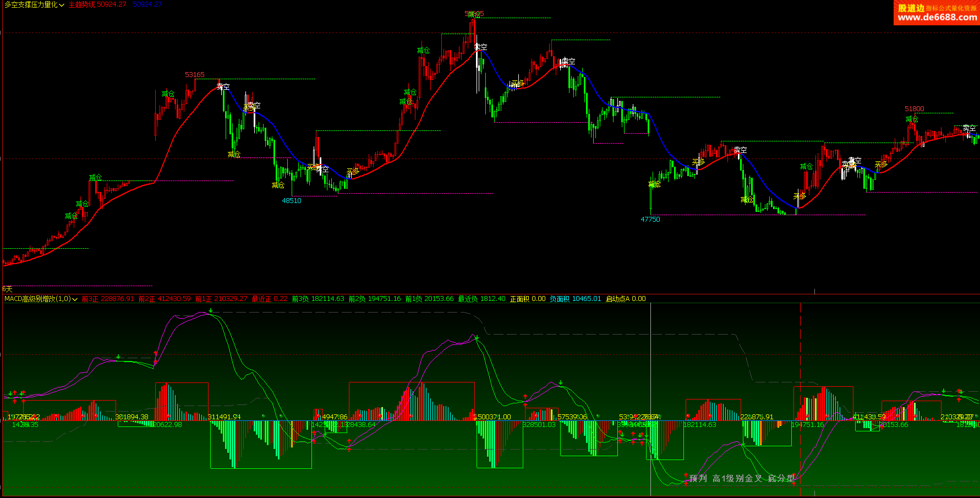Click the 减仓 marker above the 47750 low
This screenshot has height=498, width=980.
coord(654,184)
